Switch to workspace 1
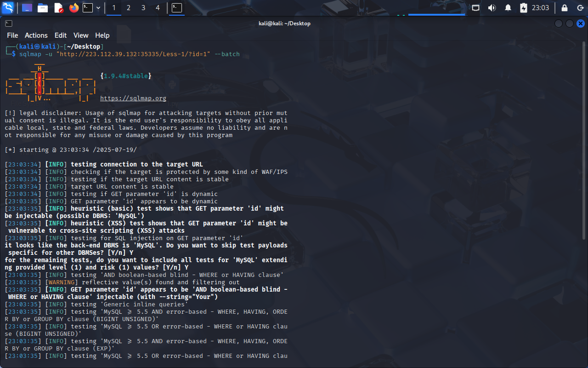Image resolution: width=588 pixels, height=368 pixels. coord(114,8)
